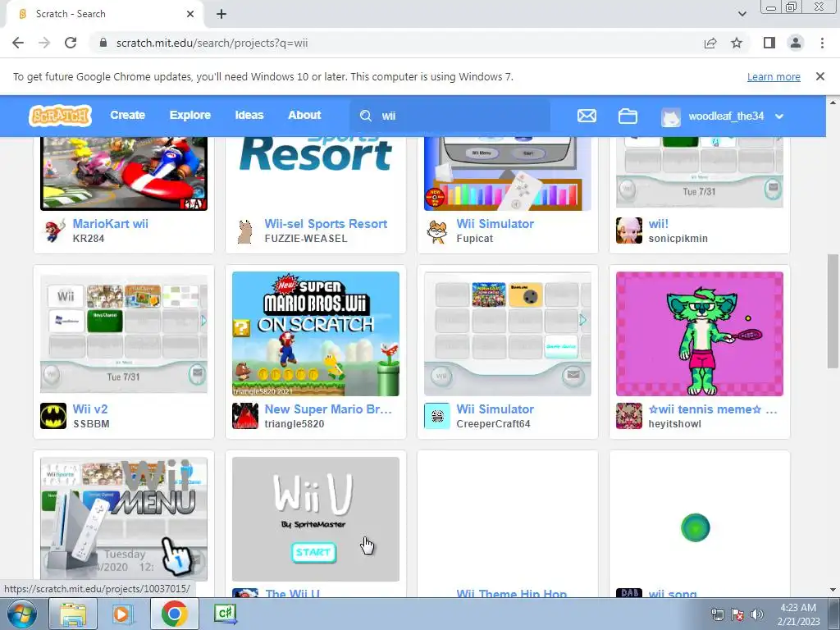The height and width of the screenshot is (630, 840).
Task: Open the New Super Mario Bros thumbnail
Action: click(x=316, y=334)
